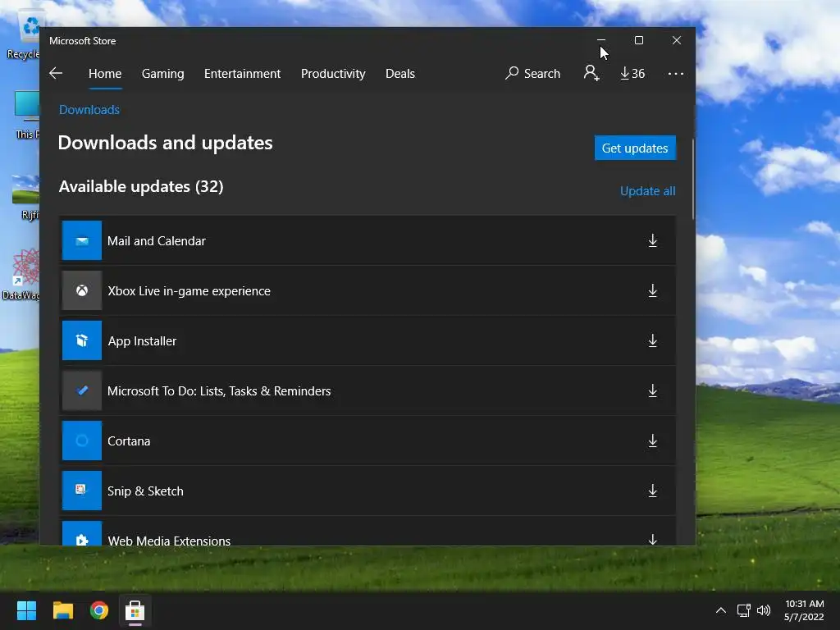Click the Cortana app icon
The height and width of the screenshot is (630, 840).
82,441
